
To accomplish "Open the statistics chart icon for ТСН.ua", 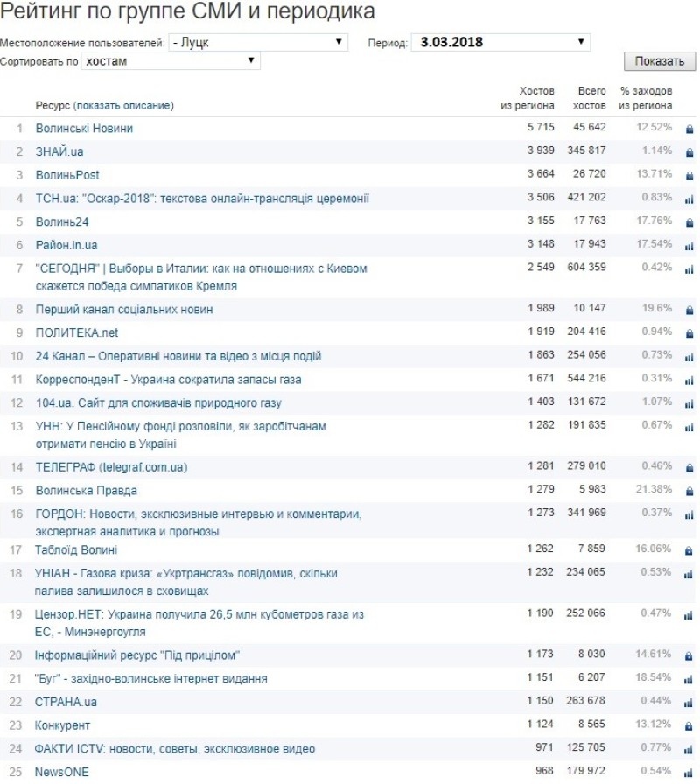I will coord(689,199).
